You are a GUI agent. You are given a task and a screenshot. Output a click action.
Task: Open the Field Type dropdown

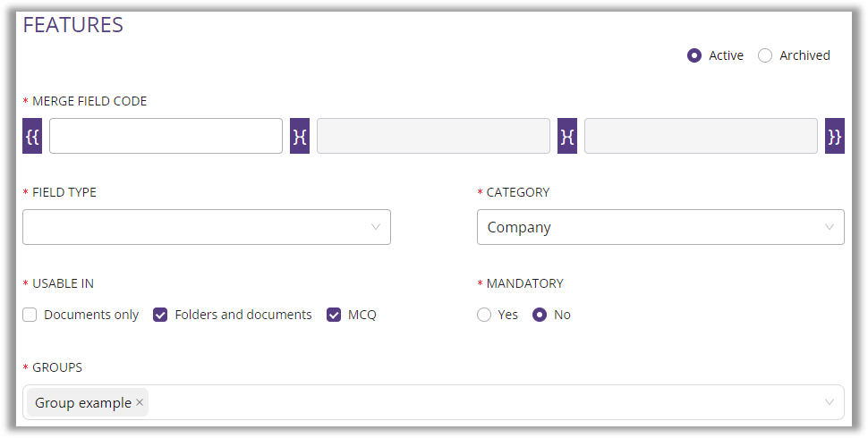(206, 227)
